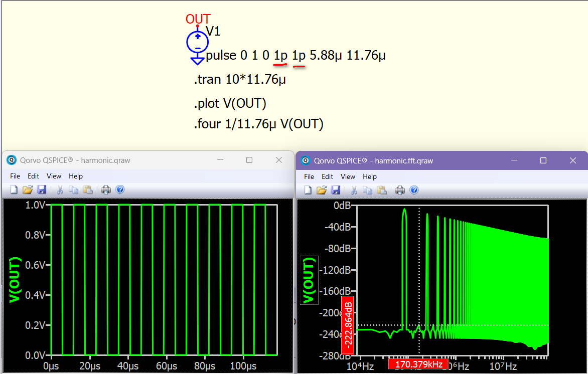Maximize the harmonic.fft.qraw window
The image size is (588, 374).
coord(543,161)
